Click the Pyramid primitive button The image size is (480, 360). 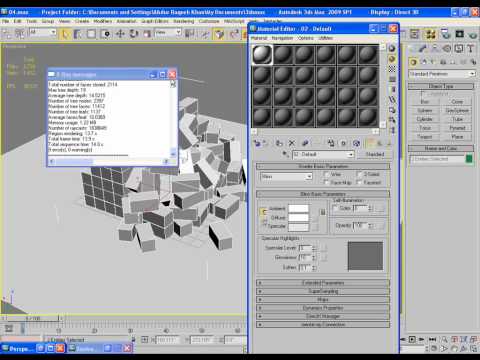tap(457, 128)
